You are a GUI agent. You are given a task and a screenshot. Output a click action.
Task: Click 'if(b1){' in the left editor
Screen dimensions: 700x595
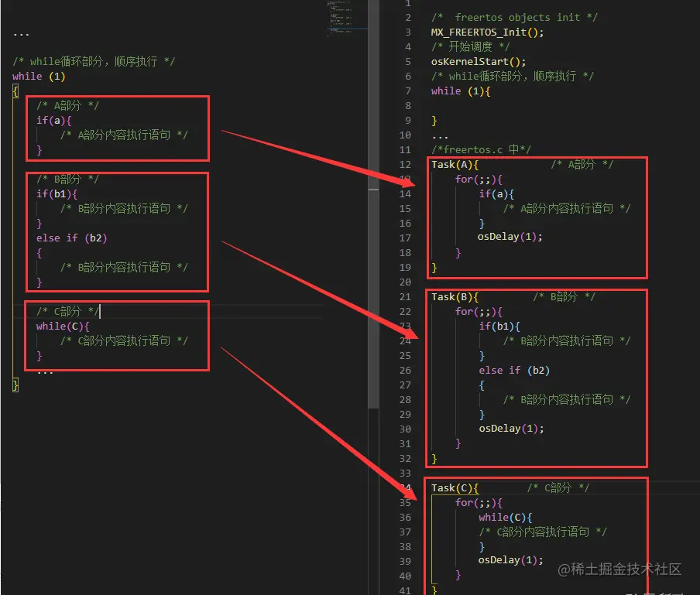[x=57, y=194]
